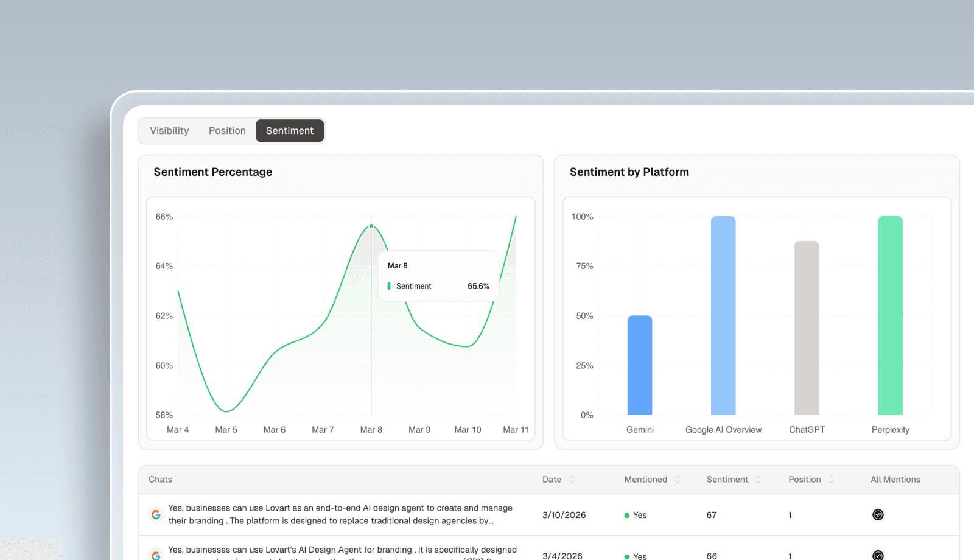Switch to the Position tab

(x=227, y=131)
